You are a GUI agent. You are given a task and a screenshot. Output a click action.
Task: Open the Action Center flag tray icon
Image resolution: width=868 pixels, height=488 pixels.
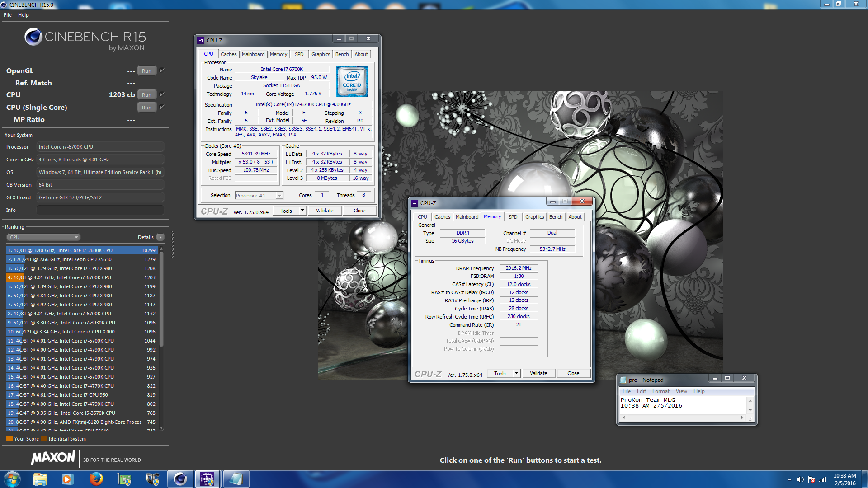click(811, 479)
